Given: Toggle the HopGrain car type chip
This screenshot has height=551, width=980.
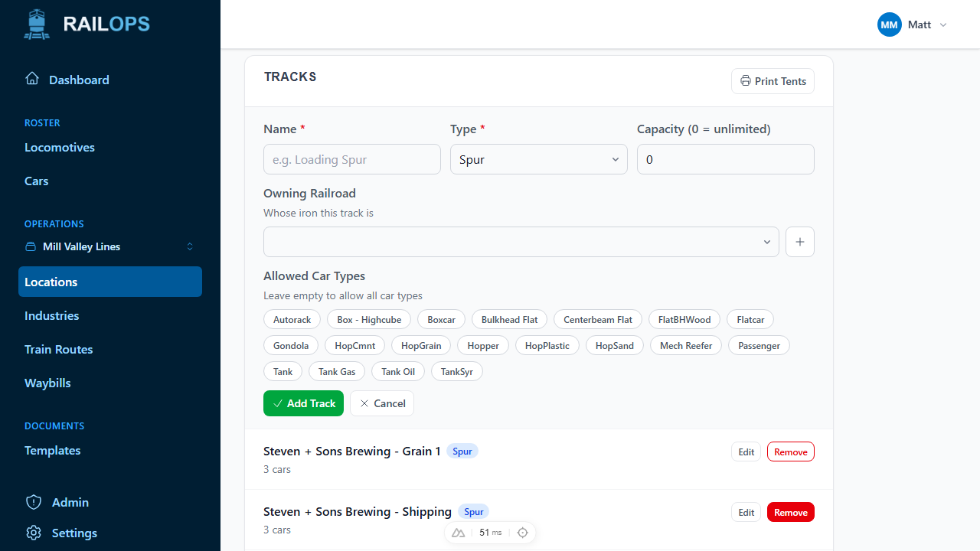Looking at the screenshot, I should [x=421, y=346].
